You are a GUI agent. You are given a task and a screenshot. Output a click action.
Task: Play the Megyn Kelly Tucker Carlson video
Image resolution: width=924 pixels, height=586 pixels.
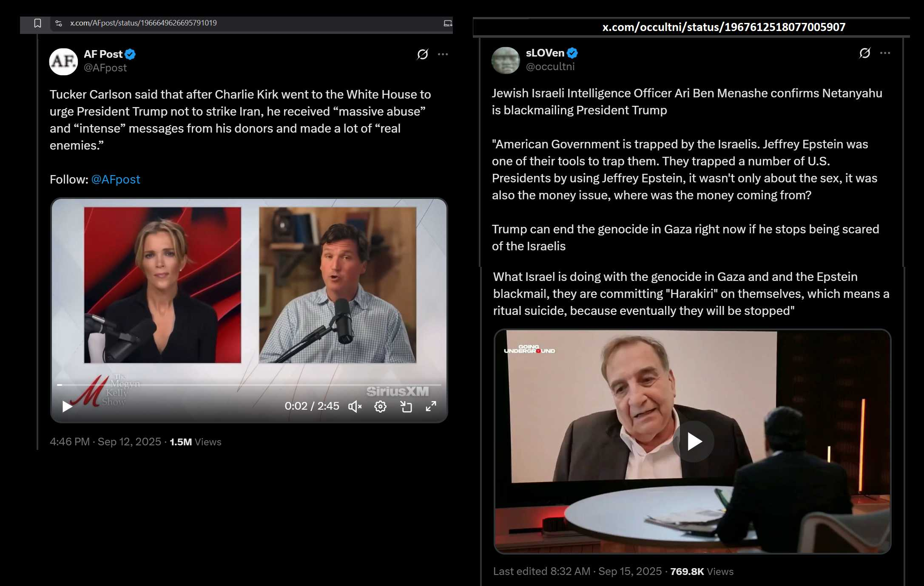tap(67, 406)
